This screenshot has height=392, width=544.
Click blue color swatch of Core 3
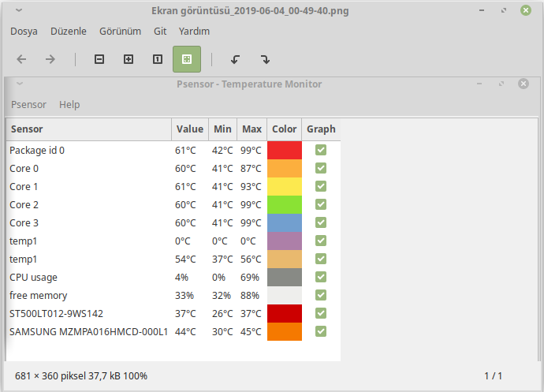click(x=285, y=222)
